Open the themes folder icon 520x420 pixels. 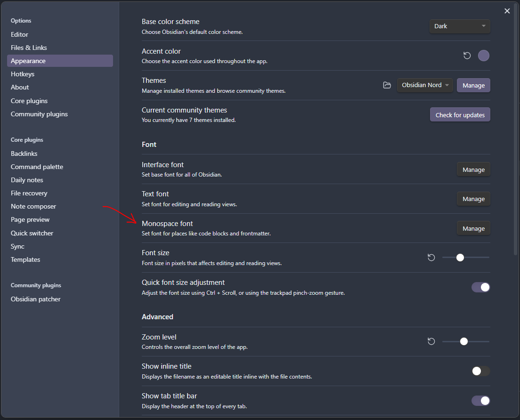387,85
